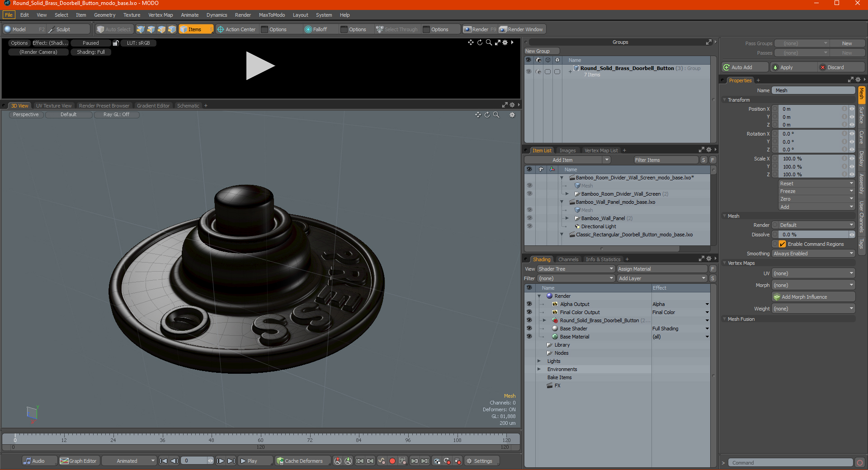Screen dimensions: 868x470
Task: Switch to the UV Texture View tab
Action: pos(54,106)
